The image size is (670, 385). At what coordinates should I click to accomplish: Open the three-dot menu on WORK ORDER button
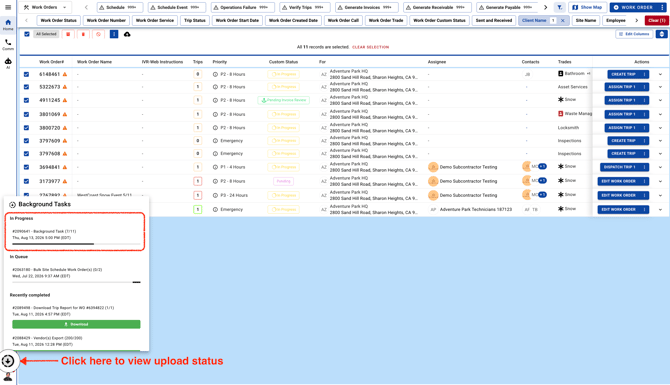click(662, 7)
